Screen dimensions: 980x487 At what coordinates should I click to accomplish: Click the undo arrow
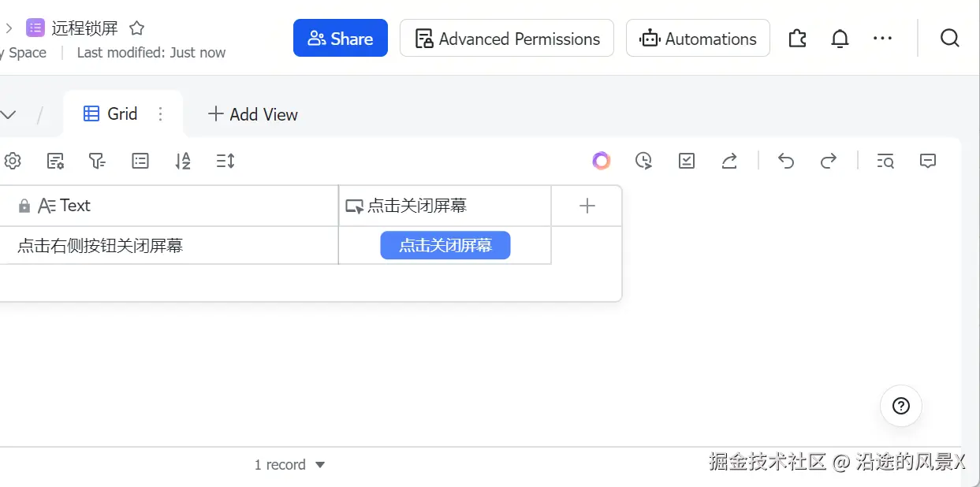click(x=786, y=162)
